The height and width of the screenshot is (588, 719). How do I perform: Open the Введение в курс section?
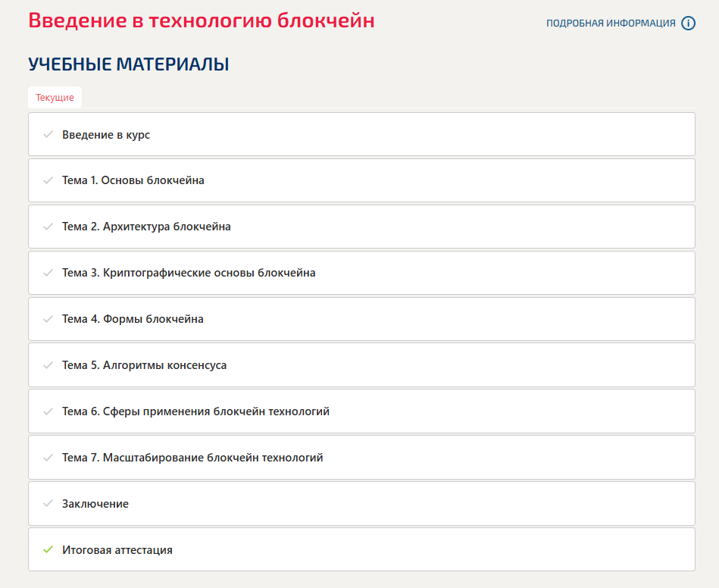point(106,135)
